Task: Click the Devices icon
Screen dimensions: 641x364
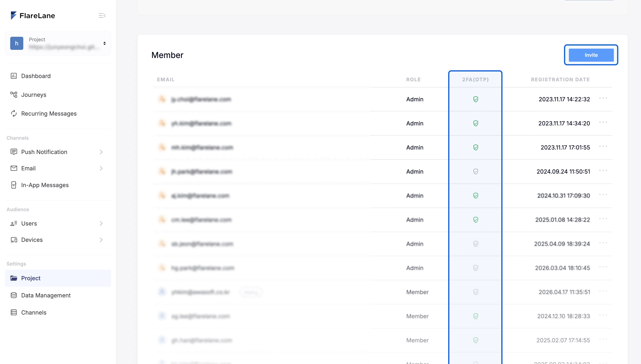Action: click(14, 240)
